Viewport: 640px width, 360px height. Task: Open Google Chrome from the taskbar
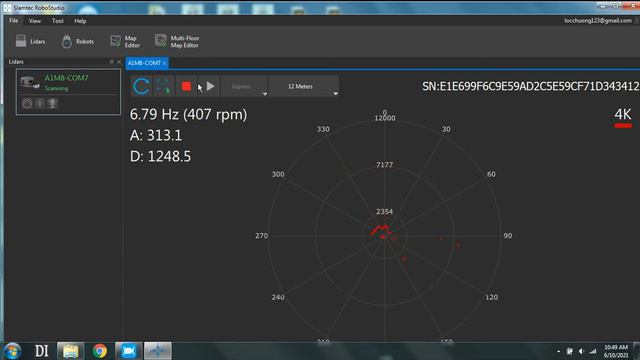tap(100, 351)
